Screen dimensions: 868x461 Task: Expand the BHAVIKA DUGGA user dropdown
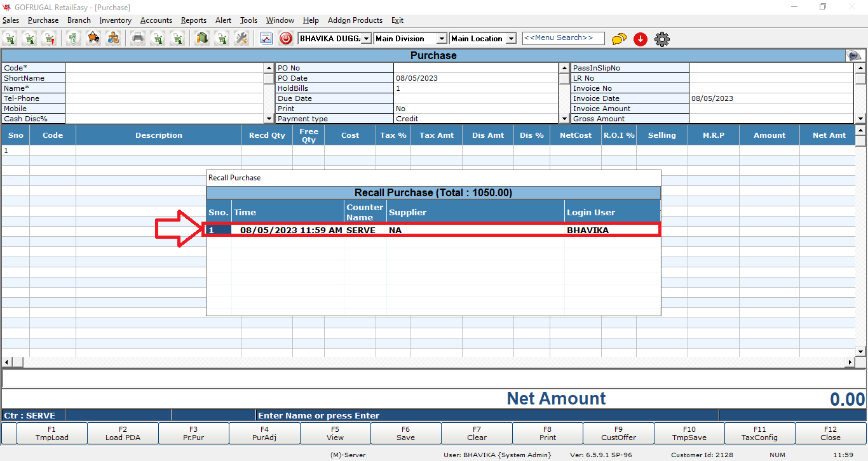point(366,39)
